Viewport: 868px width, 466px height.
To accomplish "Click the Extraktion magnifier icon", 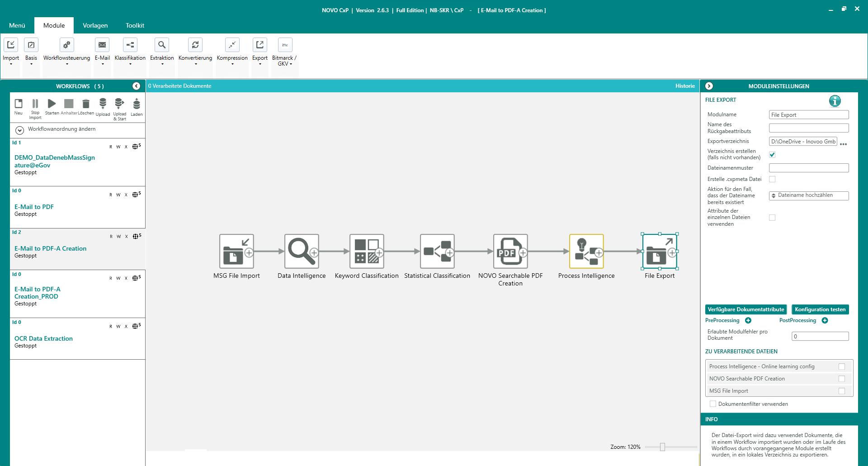I will point(162,45).
